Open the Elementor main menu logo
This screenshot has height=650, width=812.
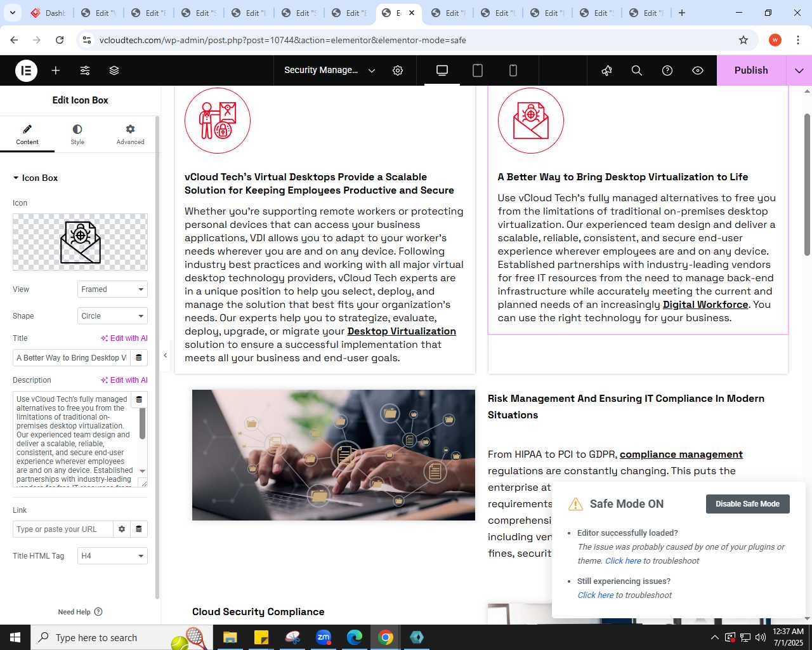click(x=26, y=70)
